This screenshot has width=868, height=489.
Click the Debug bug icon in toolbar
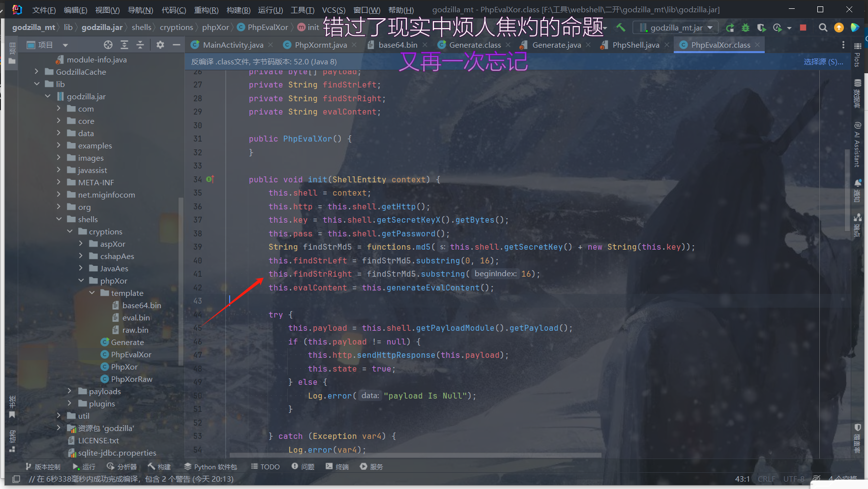(x=746, y=28)
